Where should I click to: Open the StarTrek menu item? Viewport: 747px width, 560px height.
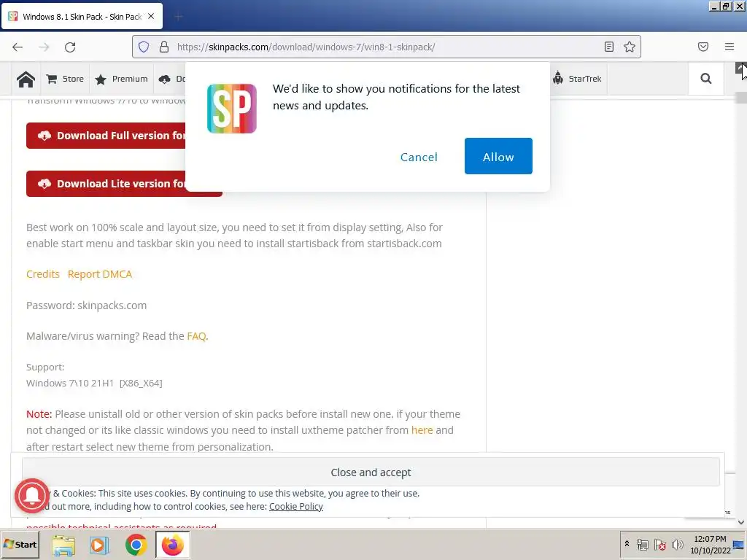[578, 79]
